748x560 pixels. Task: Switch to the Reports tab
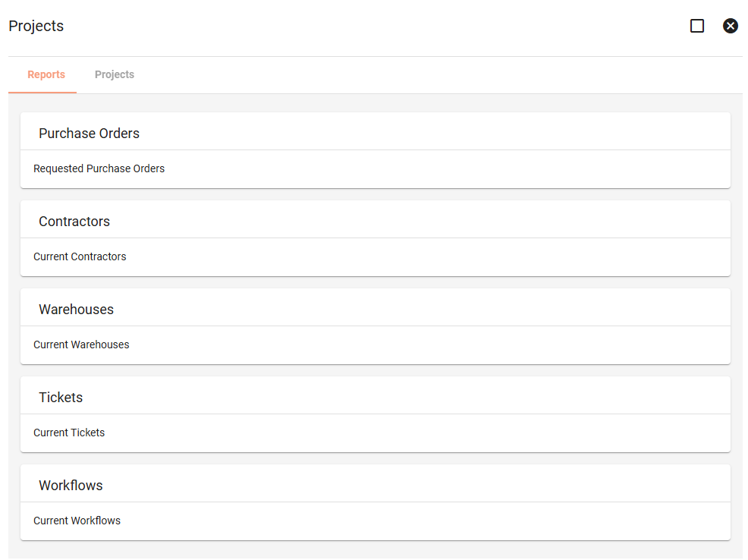click(46, 75)
